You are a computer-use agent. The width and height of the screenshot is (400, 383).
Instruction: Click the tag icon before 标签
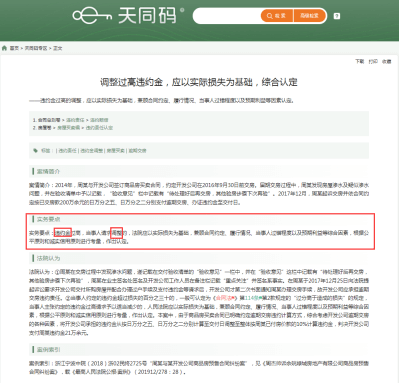click(x=35, y=151)
